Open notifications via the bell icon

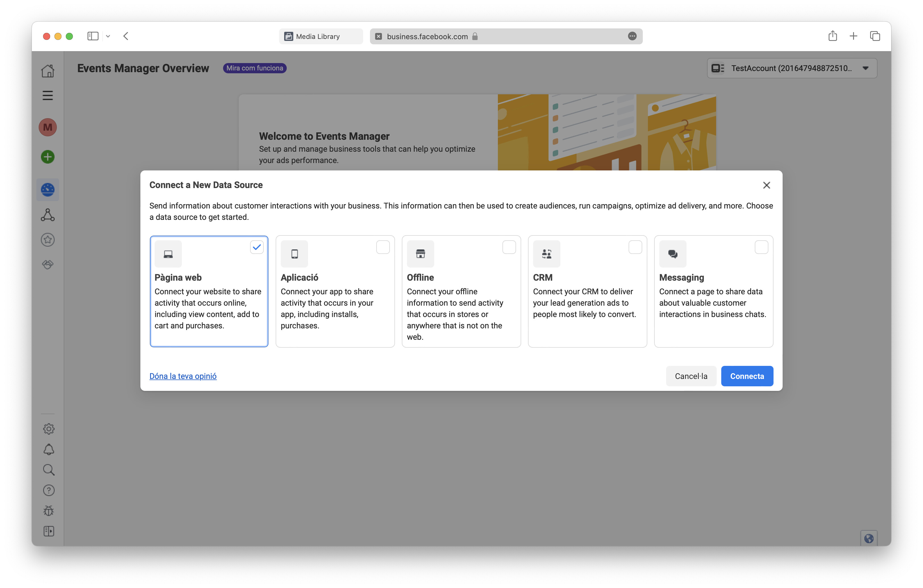click(x=48, y=449)
